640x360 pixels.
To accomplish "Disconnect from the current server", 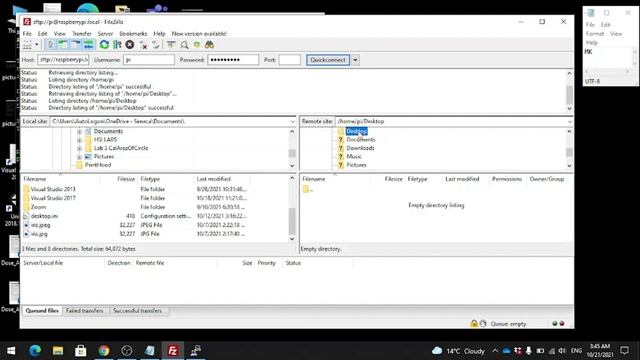I will (x=143, y=45).
